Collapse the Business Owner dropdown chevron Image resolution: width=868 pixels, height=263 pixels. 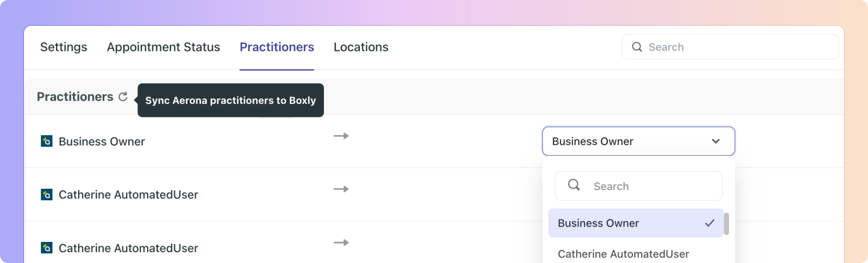point(715,141)
